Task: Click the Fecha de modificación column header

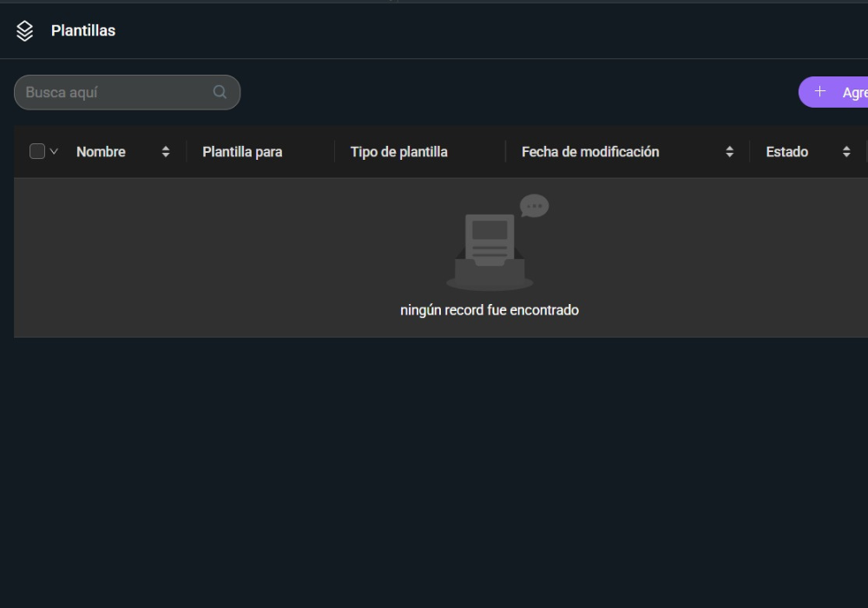Action: pyautogui.click(x=590, y=152)
